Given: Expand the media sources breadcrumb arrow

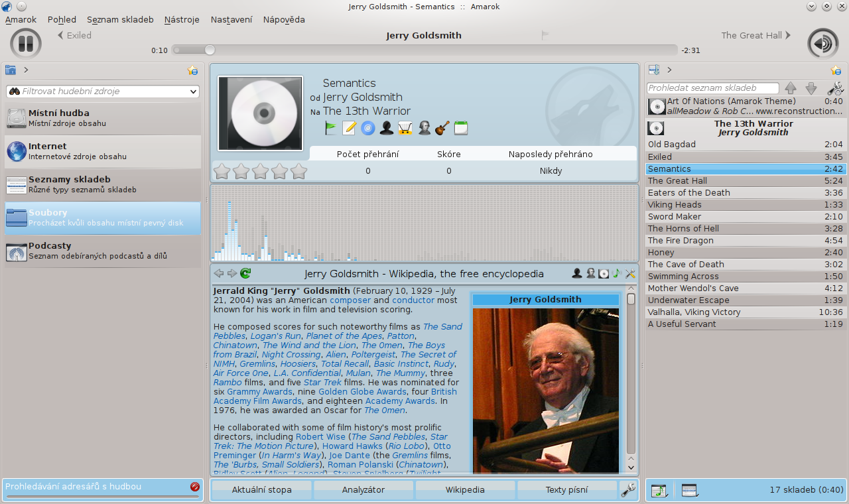Looking at the screenshot, I should [26, 70].
